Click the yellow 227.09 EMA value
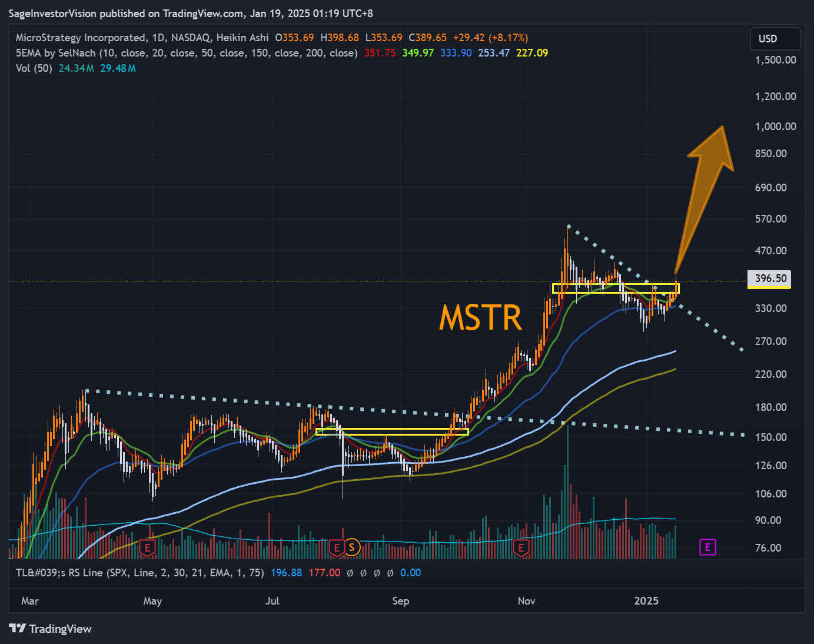Image resolution: width=814 pixels, height=644 pixels. click(532, 53)
